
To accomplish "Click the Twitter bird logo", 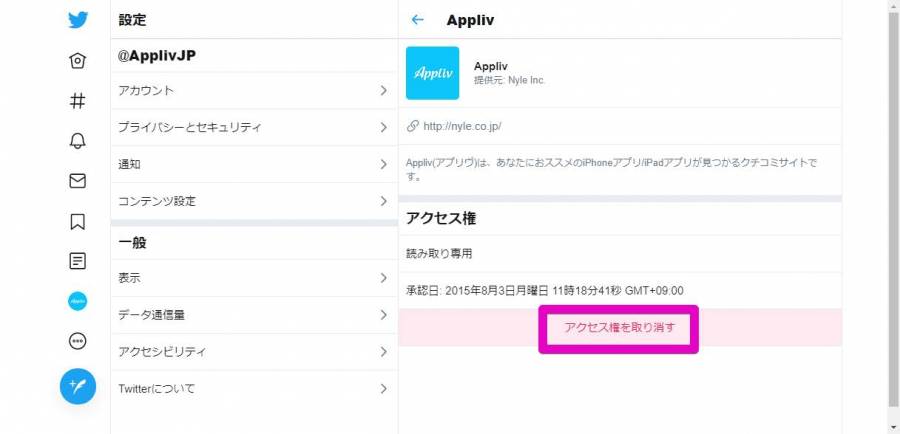I will [78, 20].
